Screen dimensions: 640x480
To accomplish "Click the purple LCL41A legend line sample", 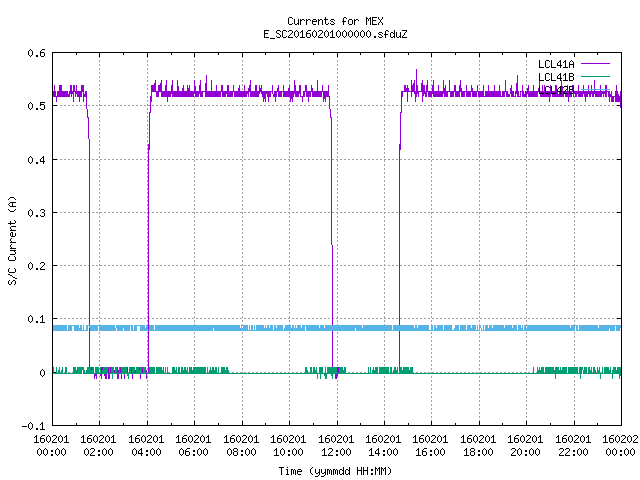I will [595, 64].
